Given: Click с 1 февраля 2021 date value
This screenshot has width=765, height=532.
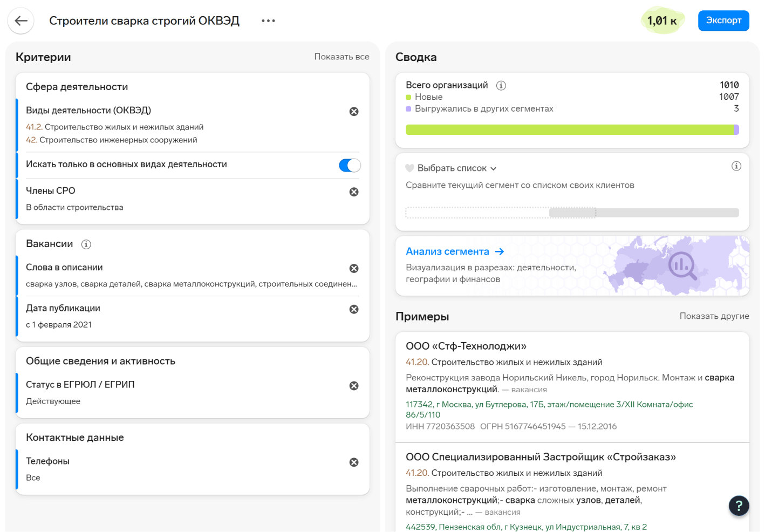Looking at the screenshot, I should [x=59, y=325].
